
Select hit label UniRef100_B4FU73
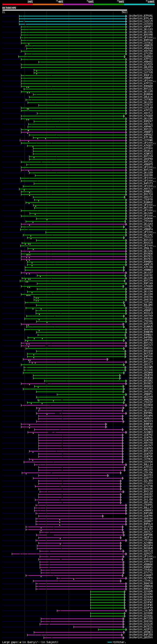141,184
